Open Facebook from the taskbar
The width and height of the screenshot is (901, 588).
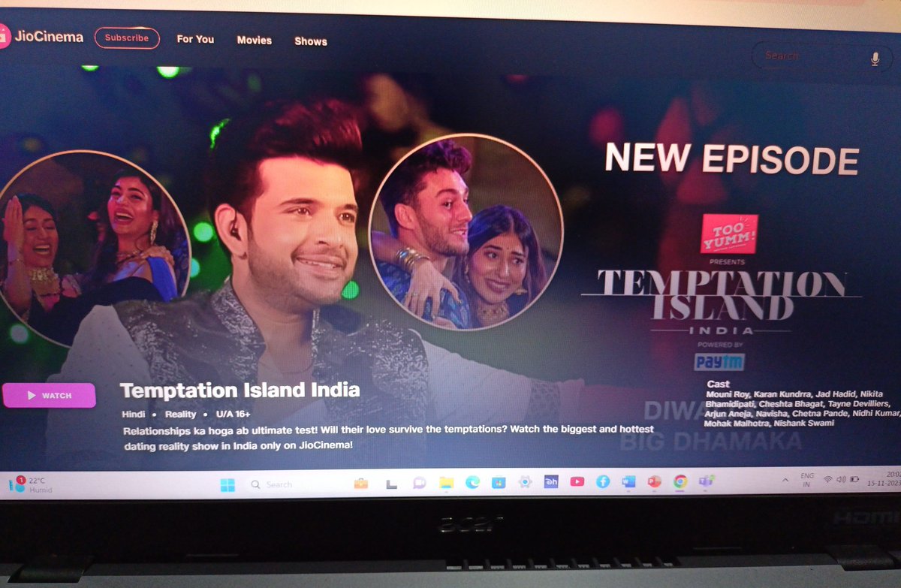[602, 482]
